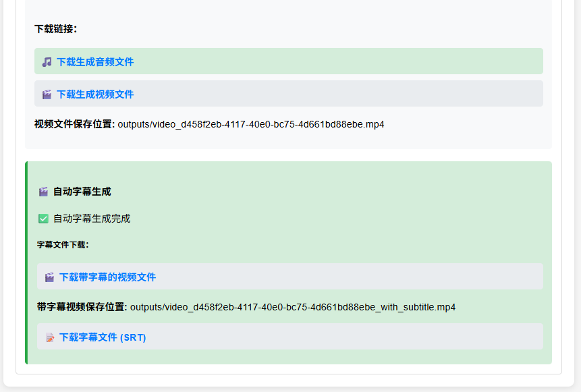Click the 视频文件保存位置 label
Image resolution: width=581 pixels, height=392 pixels.
tap(74, 124)
